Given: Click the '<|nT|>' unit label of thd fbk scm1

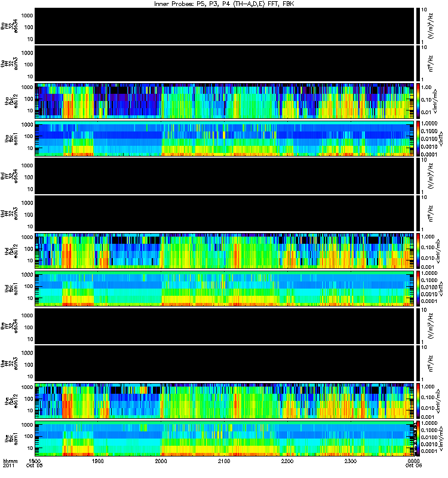Looking at the screenshot, I should tap(440, 289).
